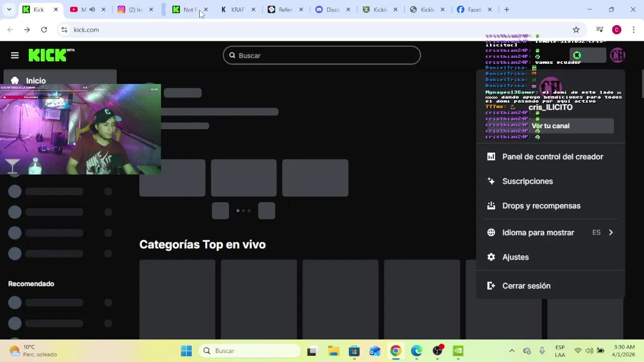Click the Cerrar sesión exit icon
Viewport: 644px width, 362px height.
click(x=491, y=286)
